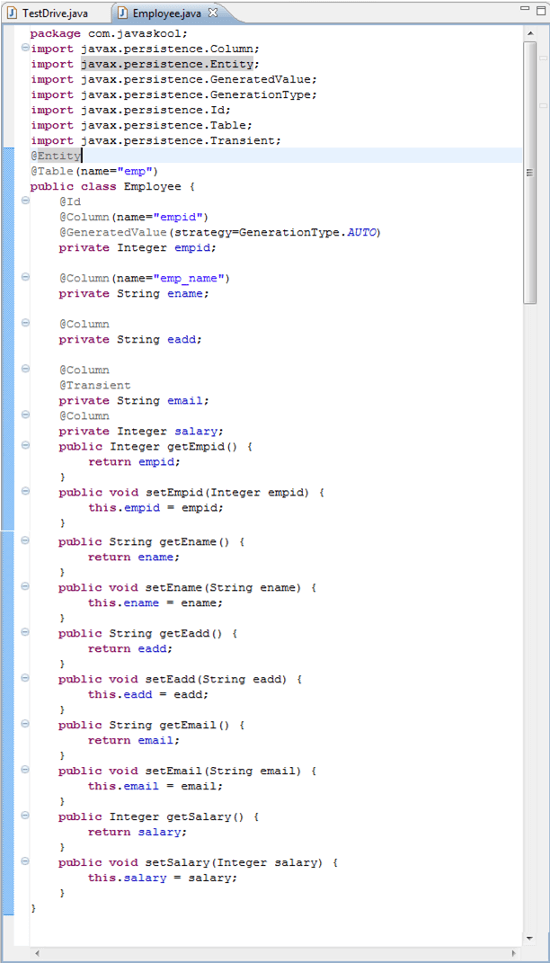Click the 'return email;' statement
Screen dimensions: 550x963
[x=134, y=741]
